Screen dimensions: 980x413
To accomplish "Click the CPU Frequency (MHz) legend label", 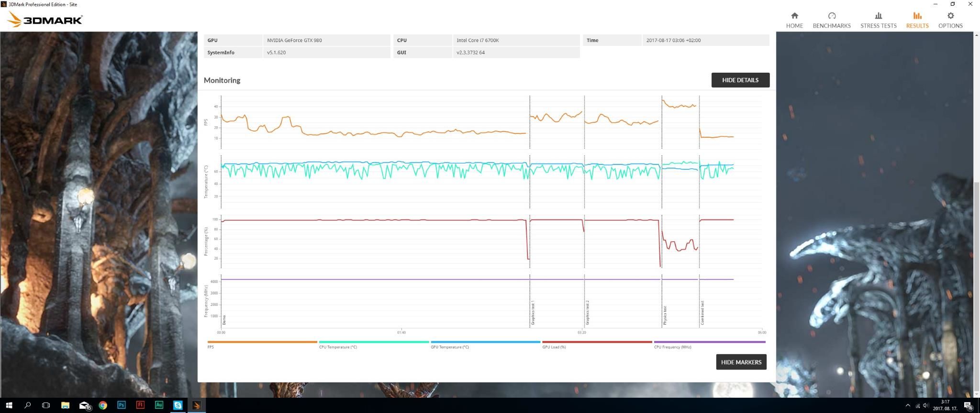I will pos(672,347).
